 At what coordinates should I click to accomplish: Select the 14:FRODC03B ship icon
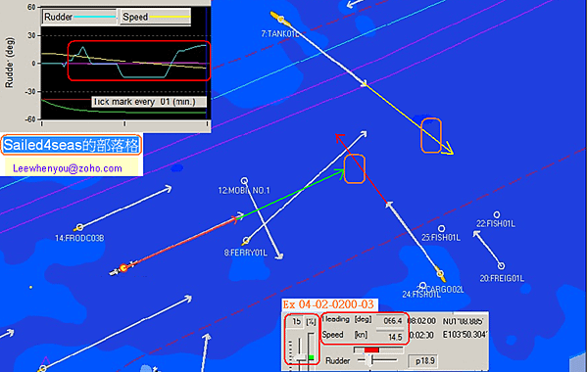[78, 227]
